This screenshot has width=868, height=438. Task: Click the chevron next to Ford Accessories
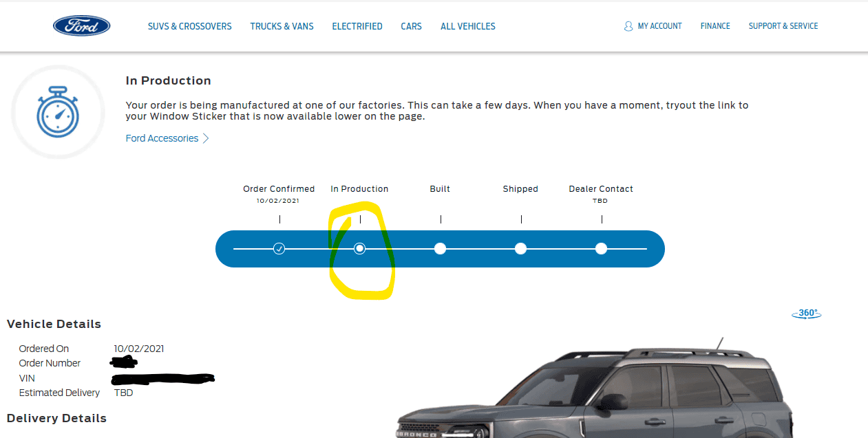pos(206,138)
